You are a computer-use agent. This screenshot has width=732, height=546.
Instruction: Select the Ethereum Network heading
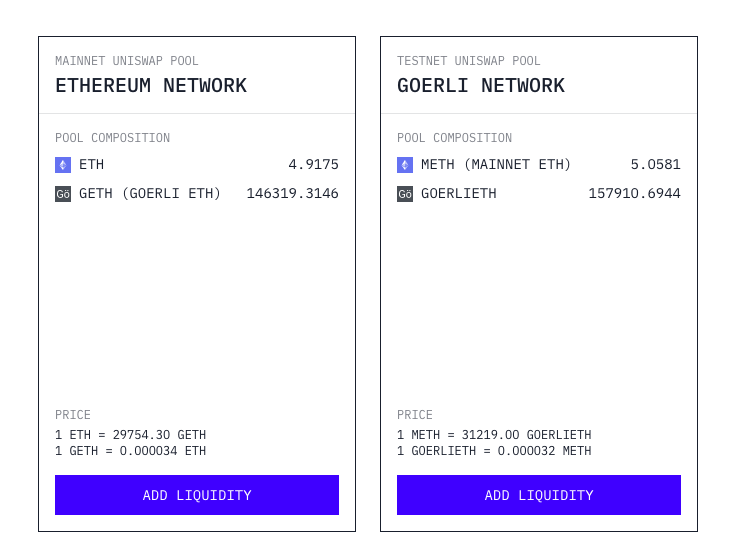151,86
